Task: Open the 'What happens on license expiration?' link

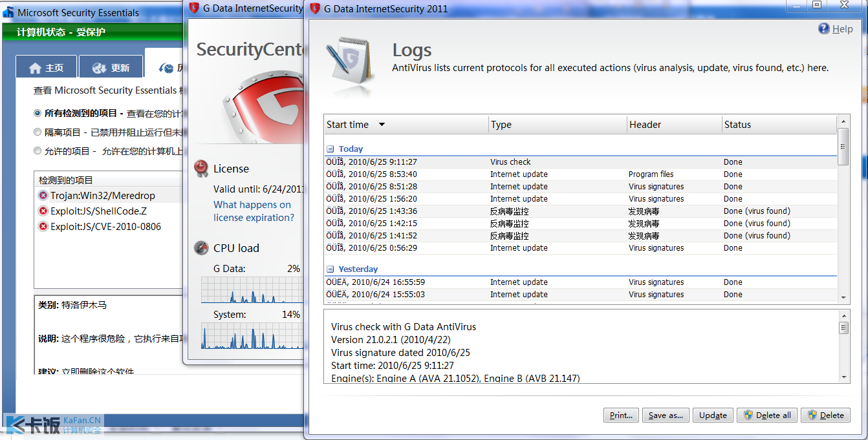Action: click(x=254, y=211)
